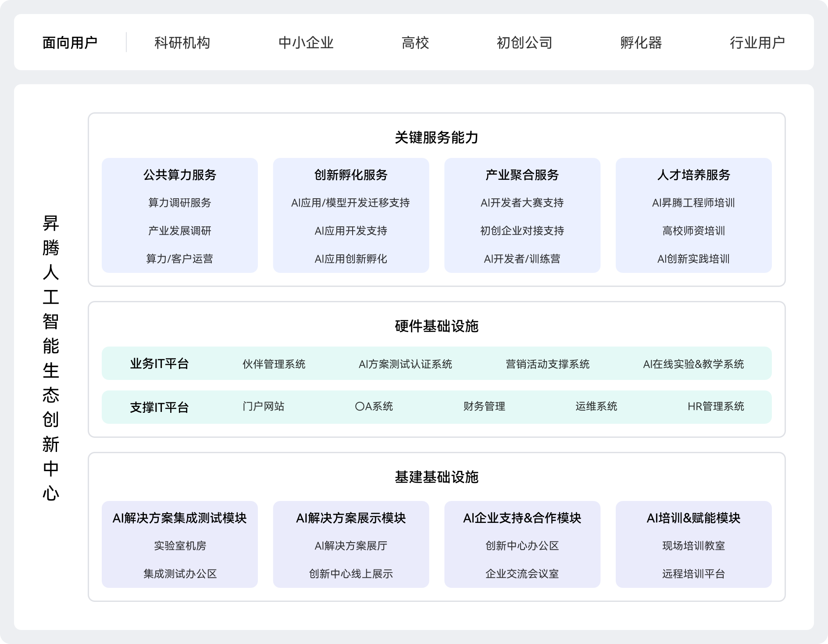Select AI方案测试认证系统
The image size is (828, 644).
405,364
